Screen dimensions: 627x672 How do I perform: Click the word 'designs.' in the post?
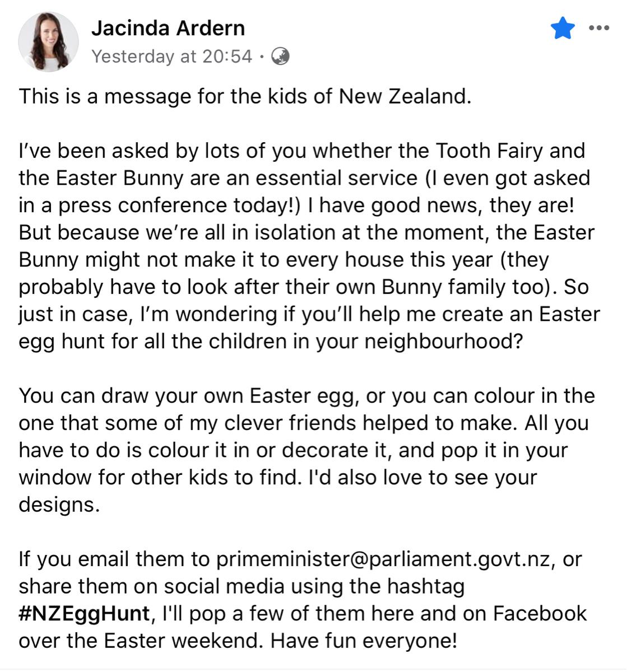pos(59,505)
